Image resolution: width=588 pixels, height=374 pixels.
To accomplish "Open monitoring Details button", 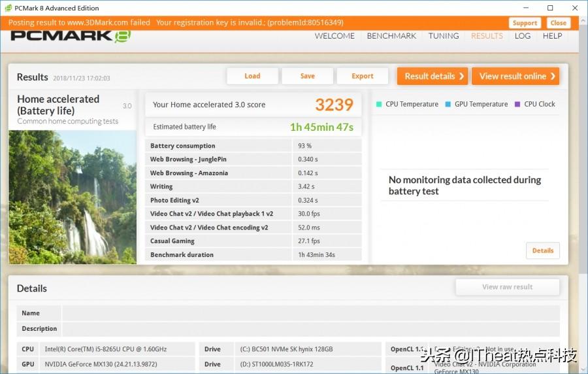I will 543,250.
